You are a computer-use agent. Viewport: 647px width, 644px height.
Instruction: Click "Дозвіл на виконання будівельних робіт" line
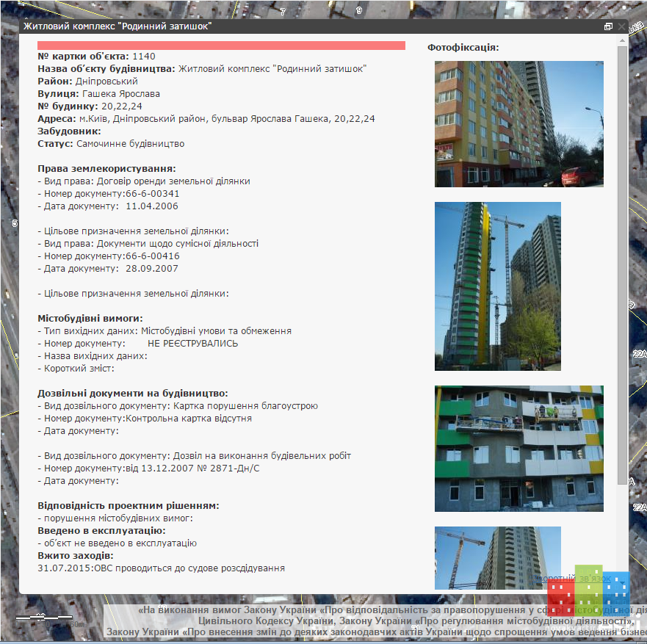click(x=195, y=455)
